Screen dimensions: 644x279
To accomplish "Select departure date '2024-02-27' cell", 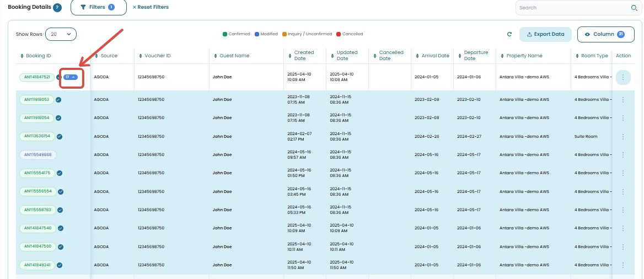I will click(x=469, y=136).
